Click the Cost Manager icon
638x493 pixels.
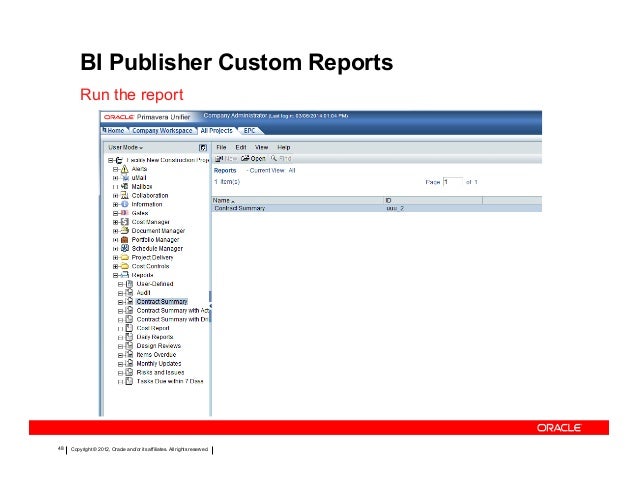(x=125, y=222)
